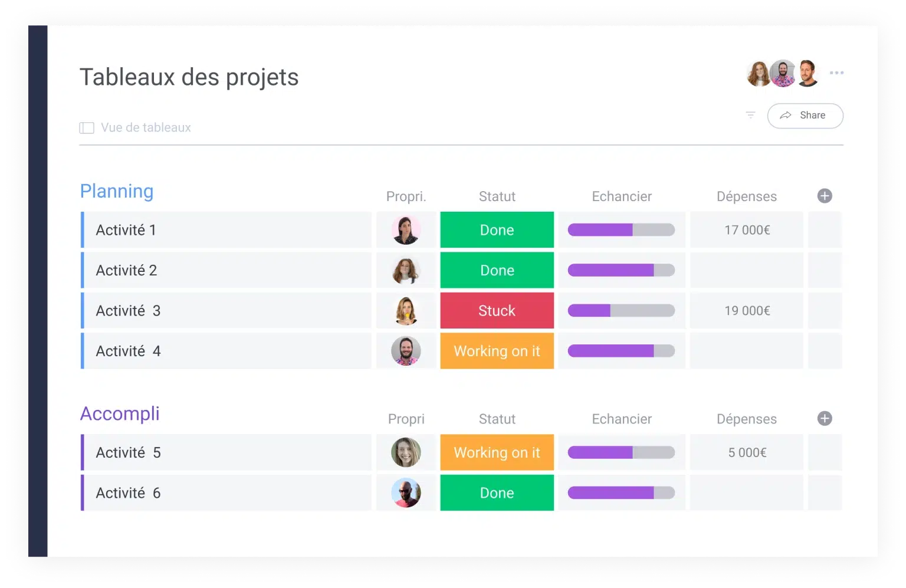This screenshot has height=588, width=906.
Task: Click the Dépenses column header in Planning
Action: click(746, 196)
